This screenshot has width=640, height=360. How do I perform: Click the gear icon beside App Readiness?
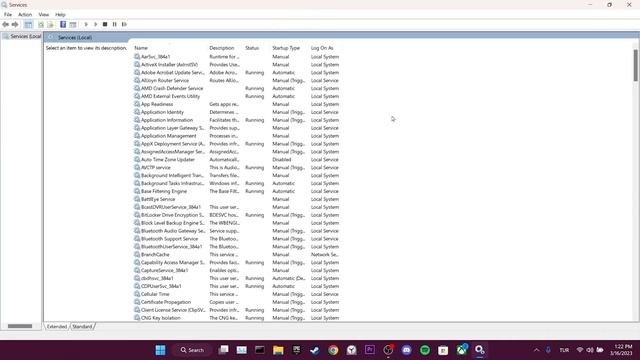[x=137, y=104]
